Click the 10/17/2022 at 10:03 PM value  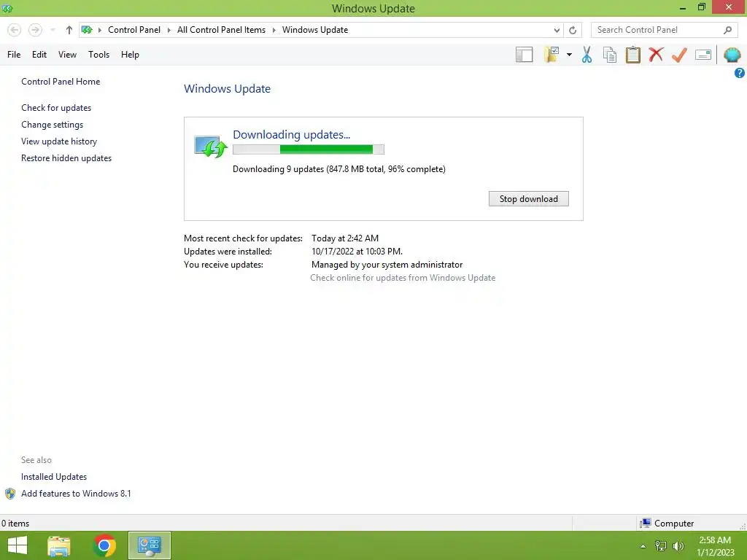coord(357,252)
